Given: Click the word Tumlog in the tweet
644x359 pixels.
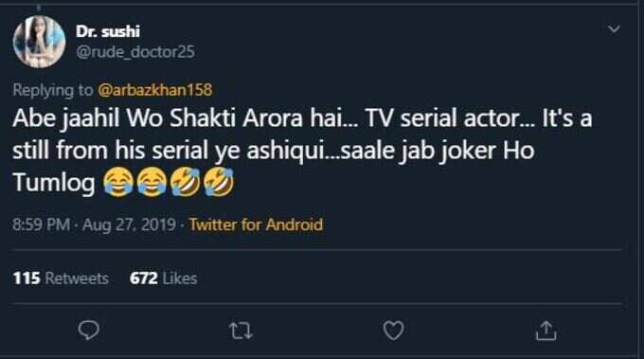Looking at the screenshot, I should tap(54, 183).
